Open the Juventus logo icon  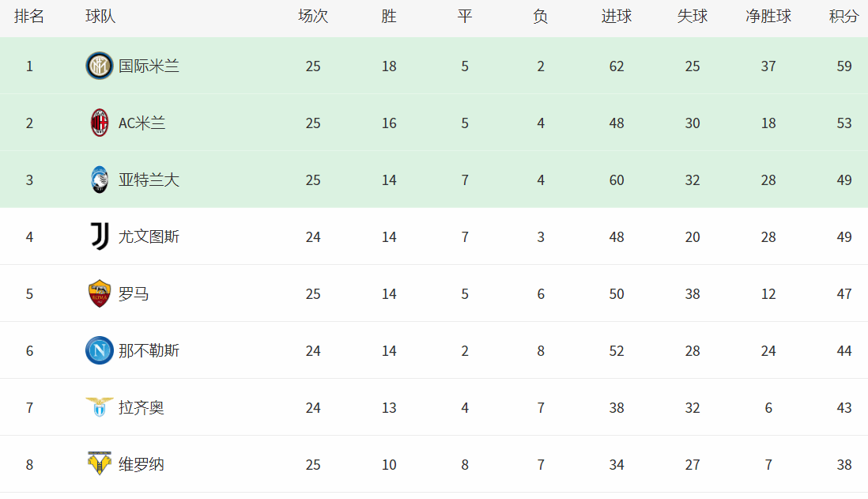[x=100, y=236]
